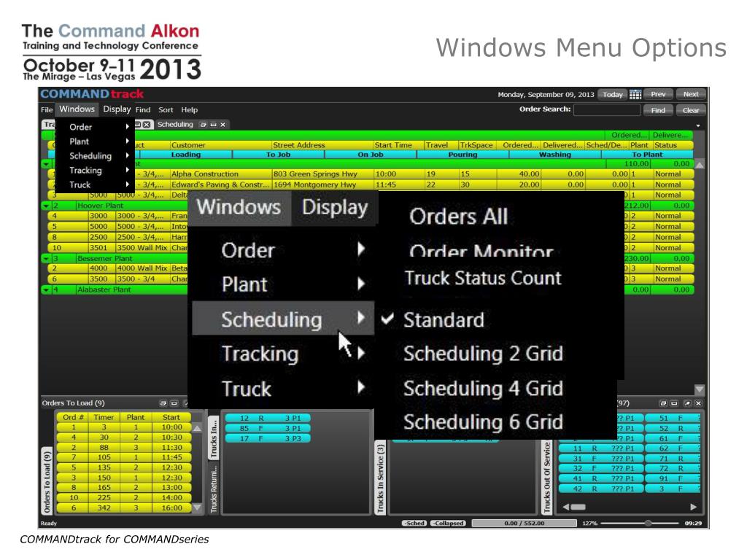Sort grid by Street Address column header
747x560 pixels.
coord(322,145)
